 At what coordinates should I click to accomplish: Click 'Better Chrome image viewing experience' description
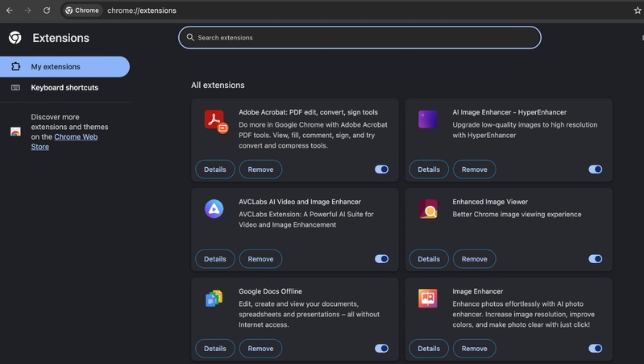[x=517, y=215]
